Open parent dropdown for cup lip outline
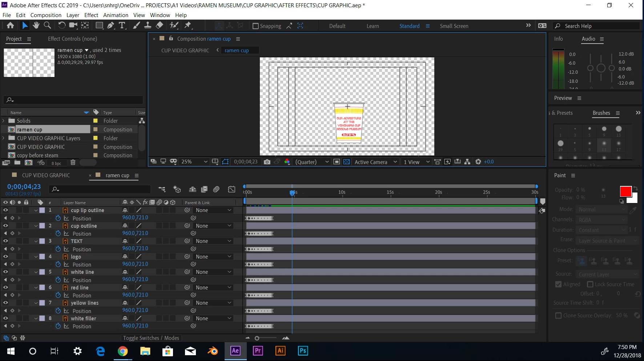644x361 pixels. (213, 210)
